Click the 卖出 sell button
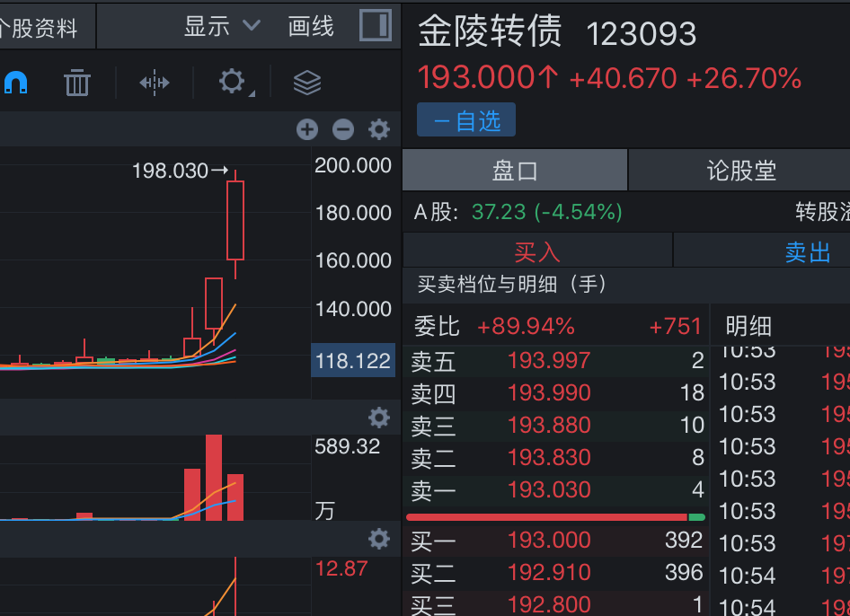 [806, 251]
